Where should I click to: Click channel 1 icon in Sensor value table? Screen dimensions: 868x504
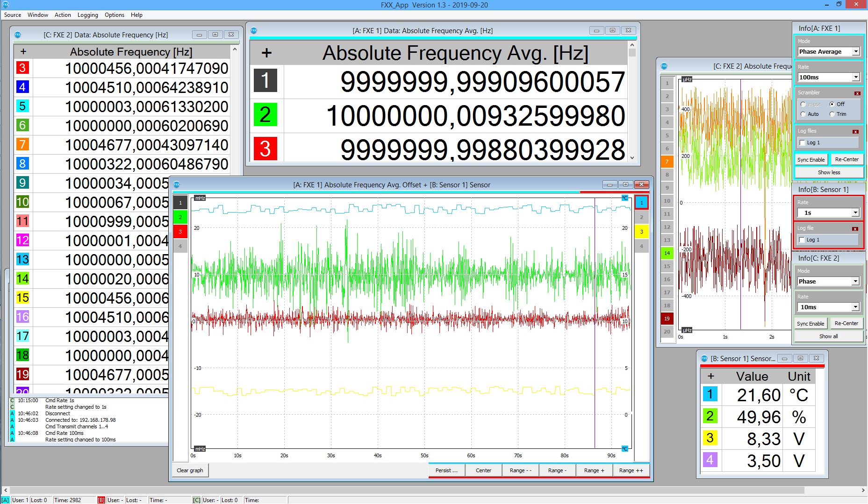pos(710,394)
